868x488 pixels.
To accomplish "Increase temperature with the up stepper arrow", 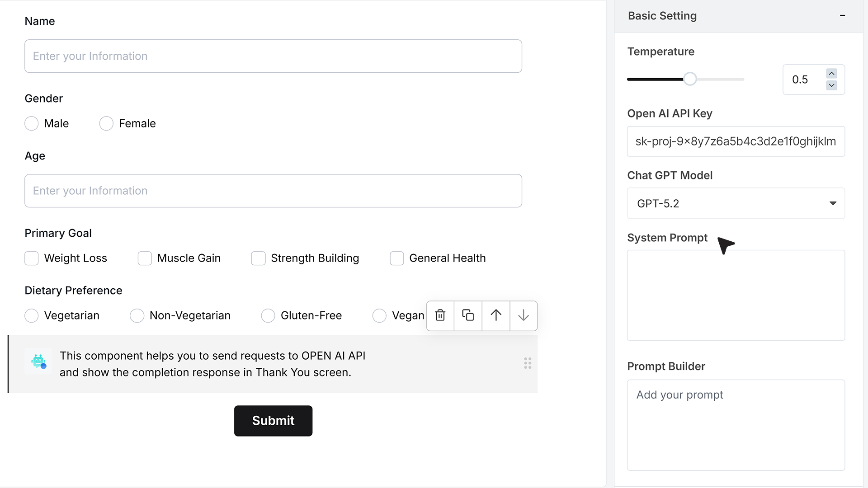I will click(831, 73).
